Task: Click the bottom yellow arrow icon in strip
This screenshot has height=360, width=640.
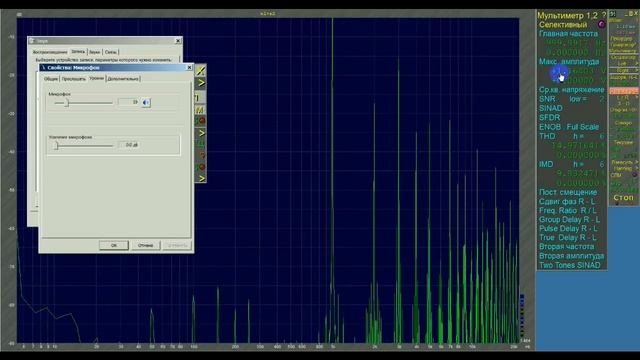Action: [x=201, y=178]
